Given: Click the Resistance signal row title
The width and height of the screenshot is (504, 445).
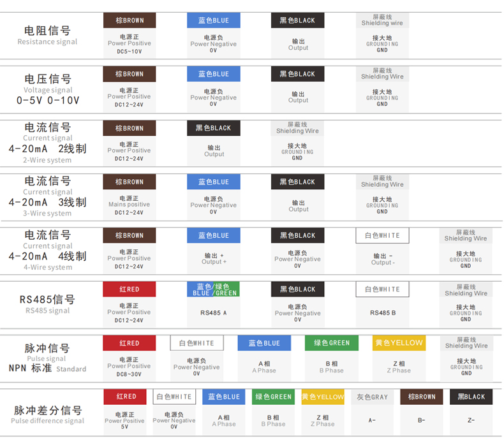Looking at the screenshot, I should pos(47,35).
